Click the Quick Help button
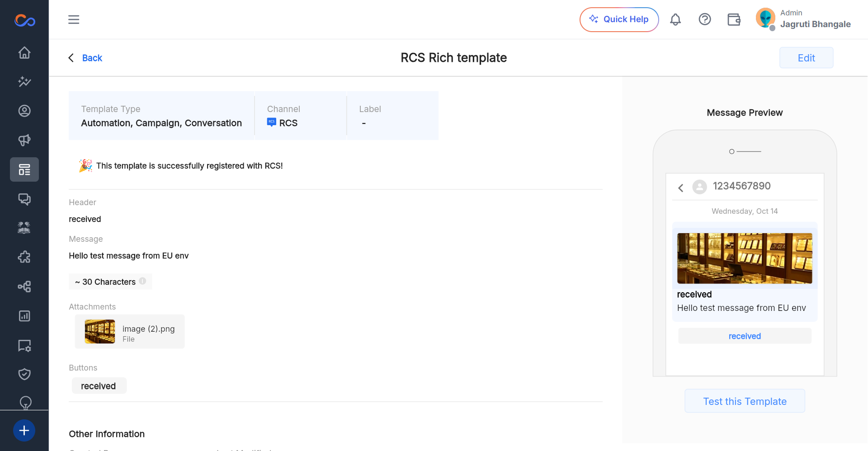Viewport: 868px width, 451px height. pyautogui.click(x=619, y=19)
